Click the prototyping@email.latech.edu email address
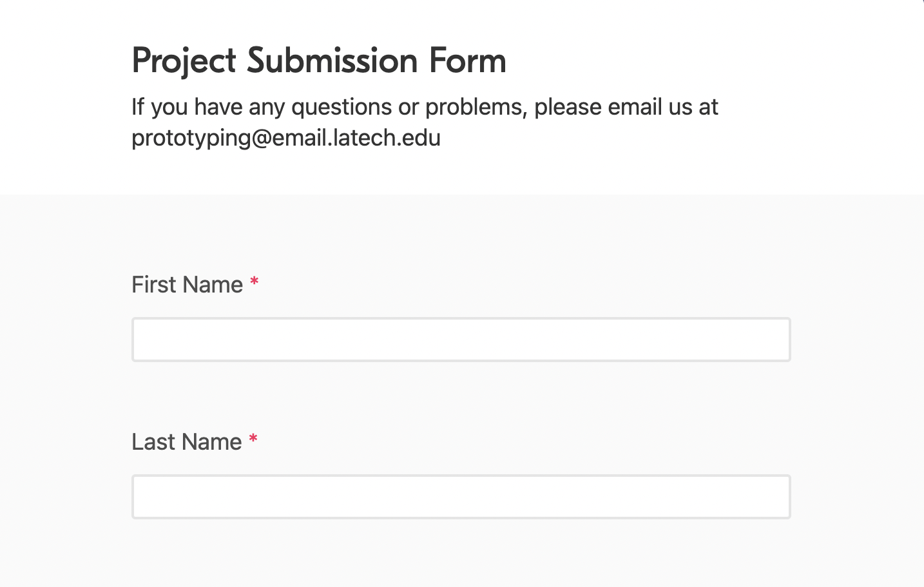 coord(286,138)
